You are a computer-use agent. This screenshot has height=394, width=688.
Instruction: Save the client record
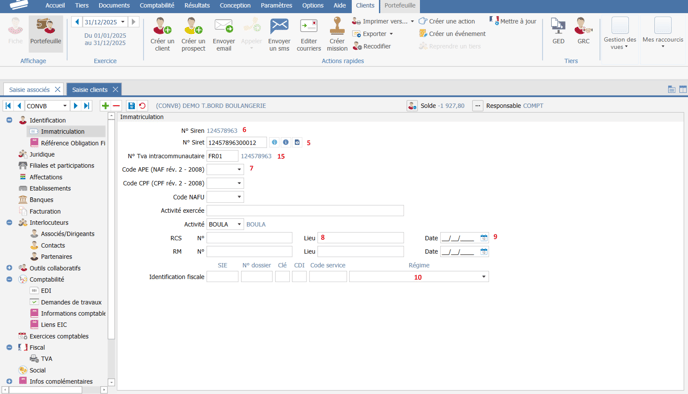131,106
